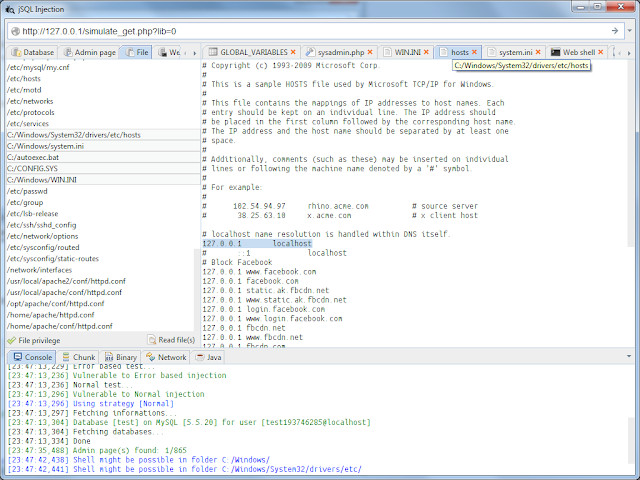The width and height of the screenshot is (640, 480).
Task: Click the file list vertical scrollbar
Action: pyautogui.click(x=197, y=290)
